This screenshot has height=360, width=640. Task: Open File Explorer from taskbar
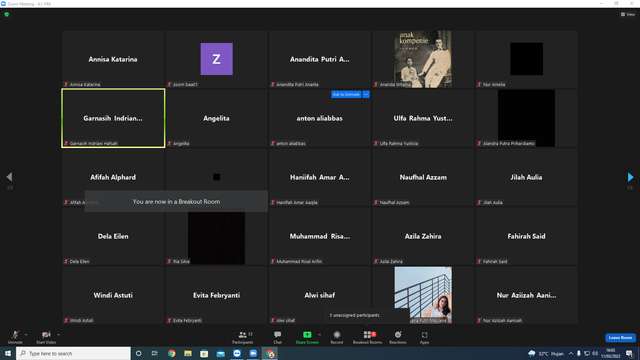click(188, 353)
